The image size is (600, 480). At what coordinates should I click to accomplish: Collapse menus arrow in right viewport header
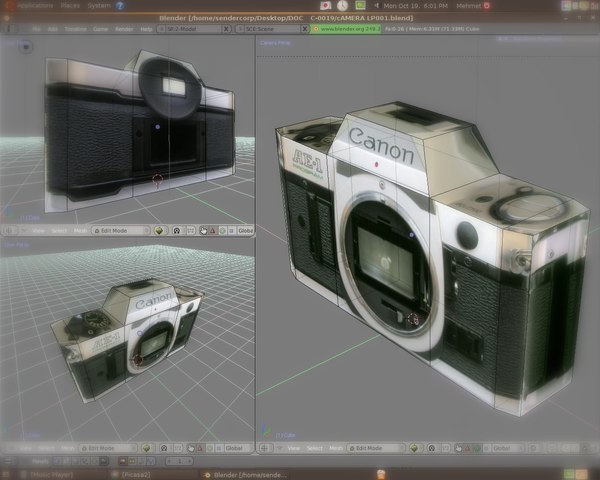coord(280,448)
